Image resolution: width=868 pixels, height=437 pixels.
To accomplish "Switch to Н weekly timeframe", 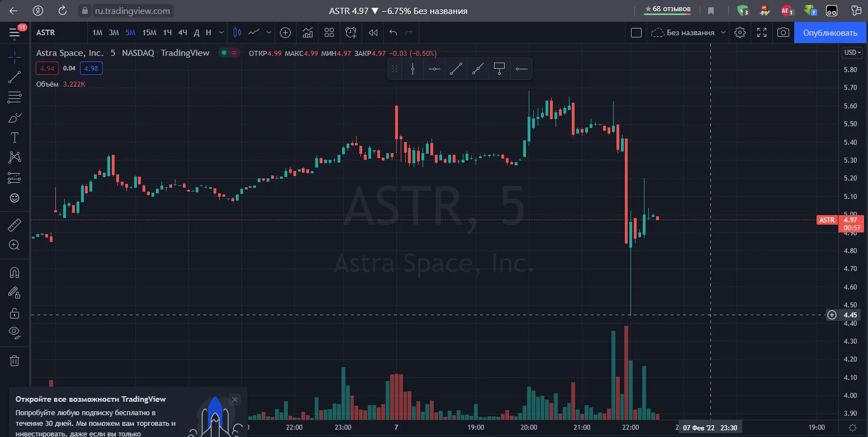I will 208,33.
